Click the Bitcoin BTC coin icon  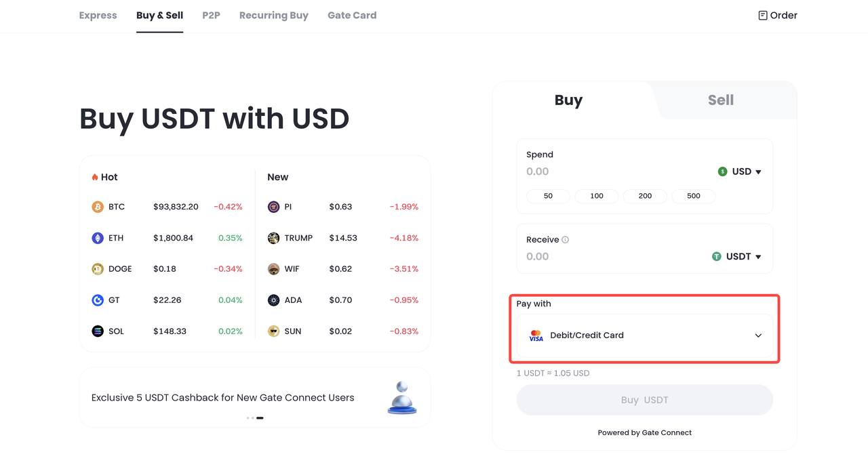(98, 207)
